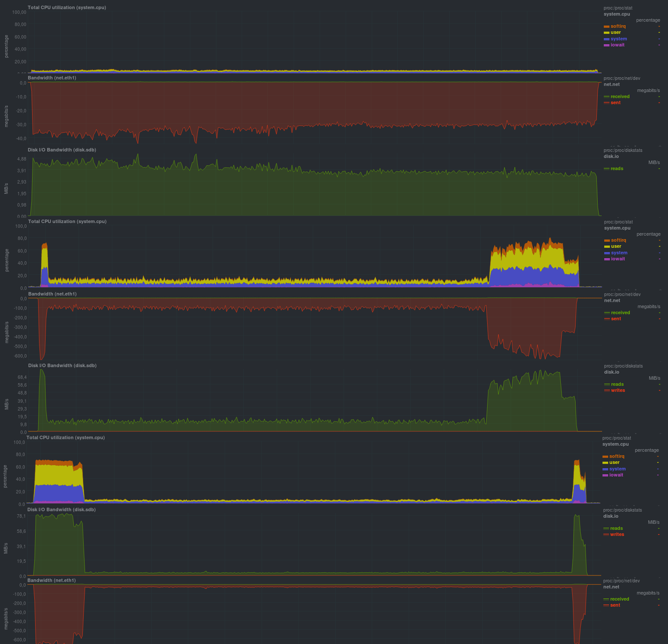Click the '4,88' axis value on first disk chart
This screenshot has width=668, height=644.
[x=22, y=159]
